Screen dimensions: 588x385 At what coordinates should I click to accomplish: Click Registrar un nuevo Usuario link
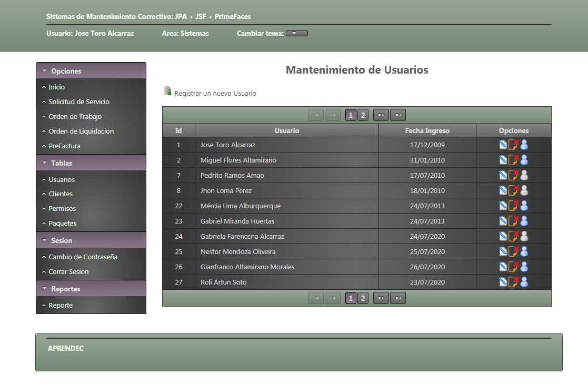coord(215,93)
